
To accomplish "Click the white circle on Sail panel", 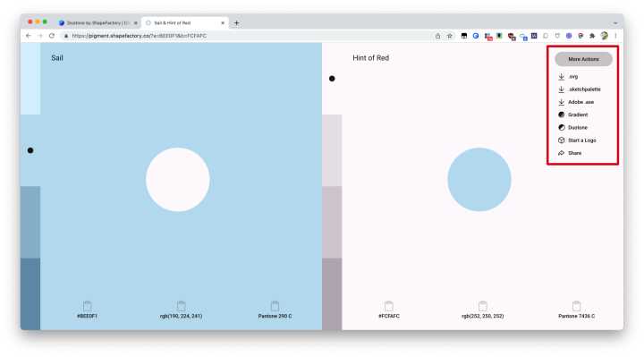I will (178, 180).
